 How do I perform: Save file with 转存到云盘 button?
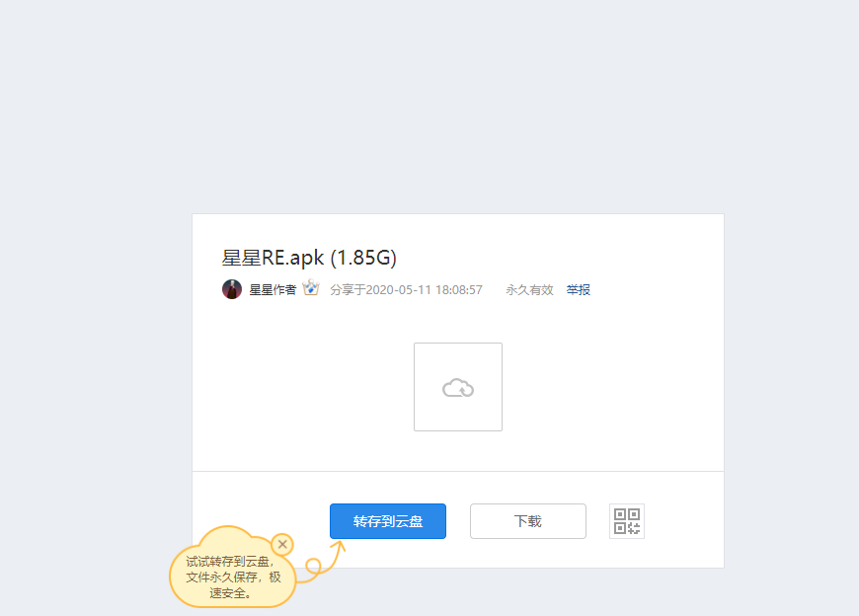click(x=388, y=521)
